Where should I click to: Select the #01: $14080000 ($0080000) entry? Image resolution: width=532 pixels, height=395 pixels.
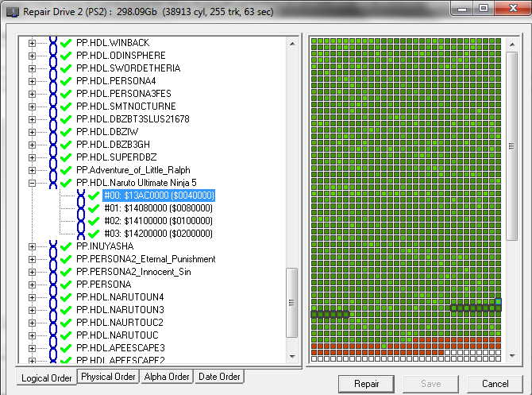[159, 208]
